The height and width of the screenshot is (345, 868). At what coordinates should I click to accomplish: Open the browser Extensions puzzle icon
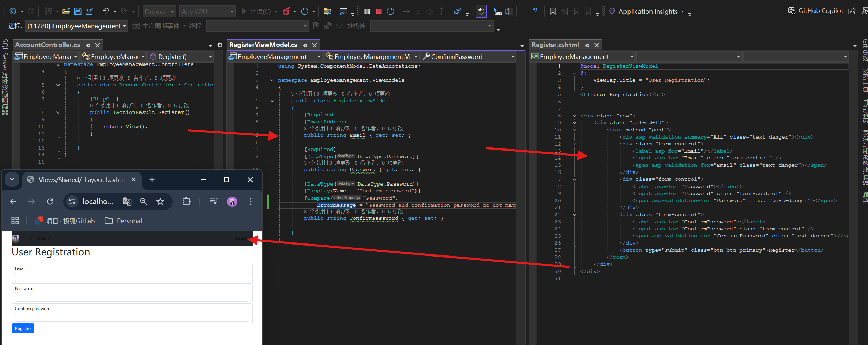coord(186,202)
